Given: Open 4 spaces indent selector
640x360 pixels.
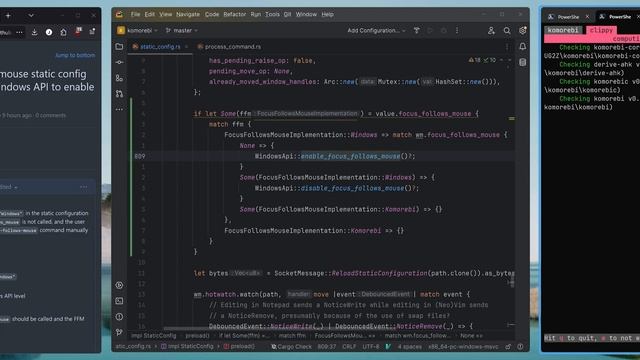Looking at the screenshot, I should tap(409, 347).
